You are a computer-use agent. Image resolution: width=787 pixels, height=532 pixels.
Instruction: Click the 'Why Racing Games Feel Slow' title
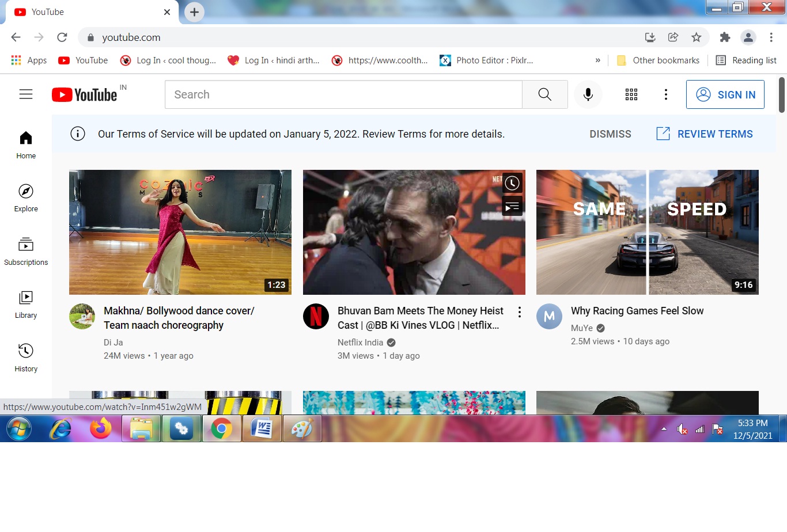click(637, 311)
